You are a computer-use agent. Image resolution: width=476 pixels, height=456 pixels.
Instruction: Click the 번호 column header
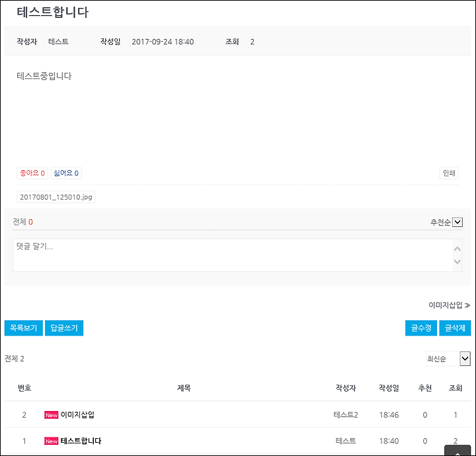24,388
